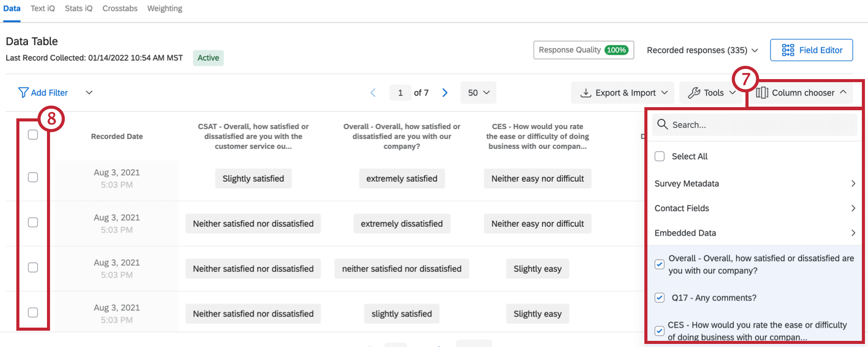The width and height of the screenshot is (868, 347).
Task: Tick the header select-all rows checkbox
Action: tap(33, 135)
